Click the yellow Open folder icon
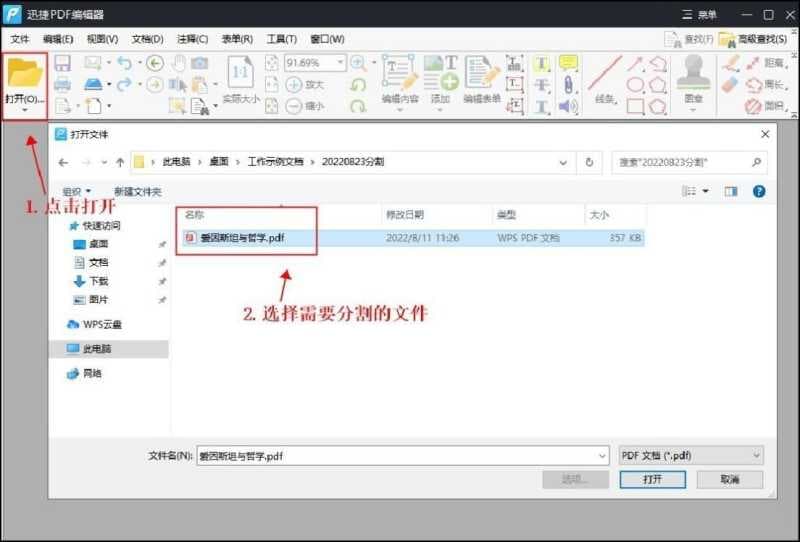Screen dimensions: 800x542 coord(24,72)
